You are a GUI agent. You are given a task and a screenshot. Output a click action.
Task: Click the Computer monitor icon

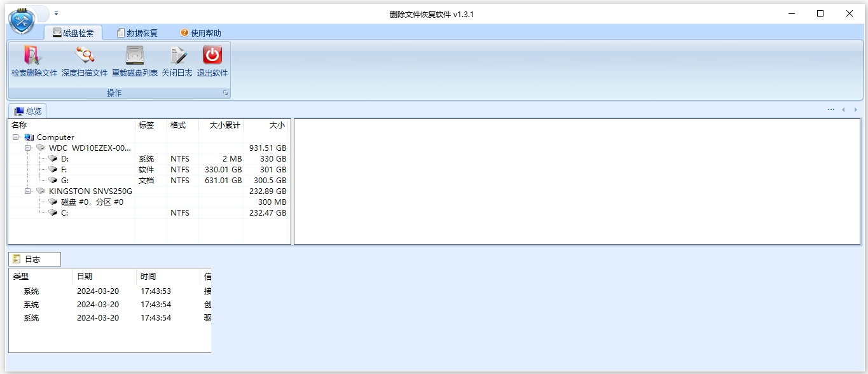[29, 137]
